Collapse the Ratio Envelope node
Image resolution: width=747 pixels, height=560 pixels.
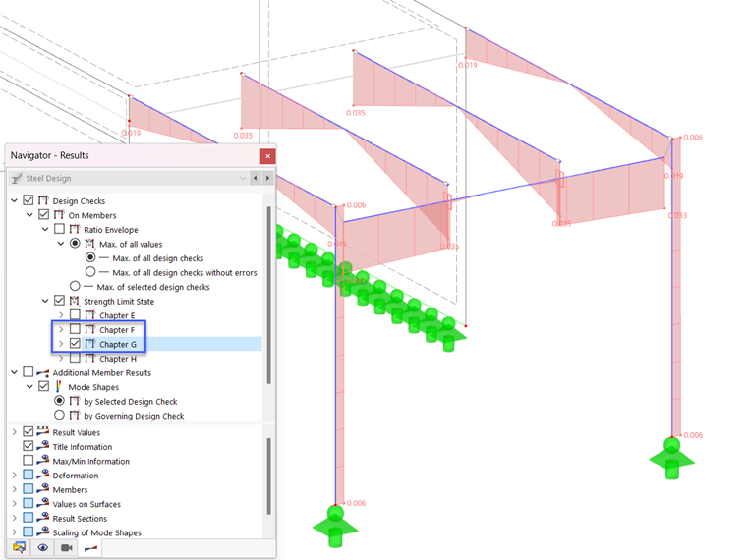click(x=45, y=229)
